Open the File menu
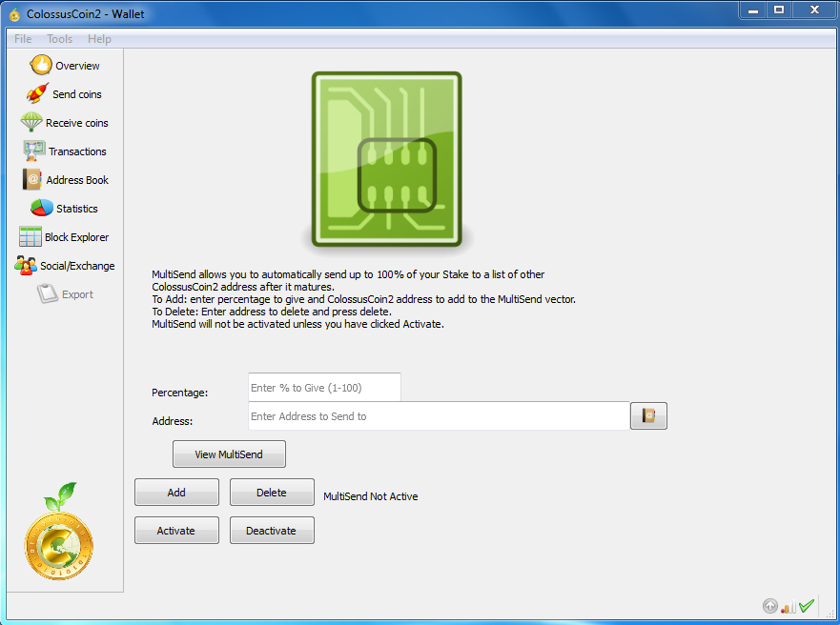 pyautogui.click(x=22, y=38)
